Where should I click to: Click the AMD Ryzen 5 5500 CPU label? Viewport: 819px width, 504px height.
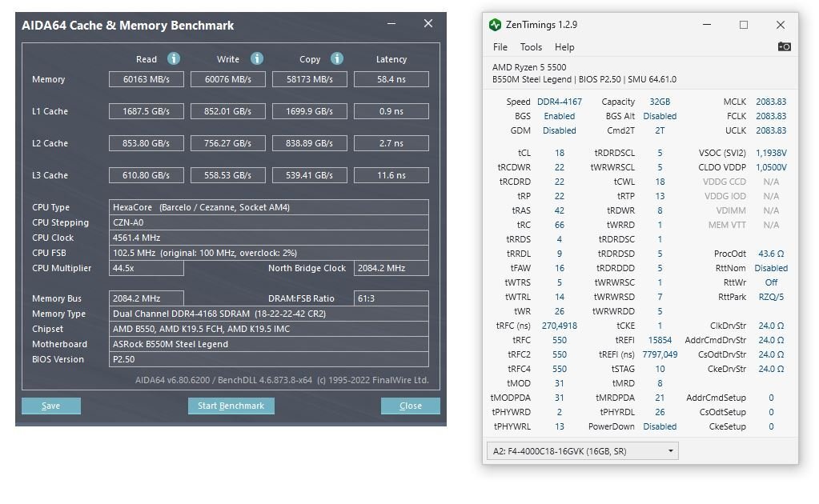click(528, 66)
